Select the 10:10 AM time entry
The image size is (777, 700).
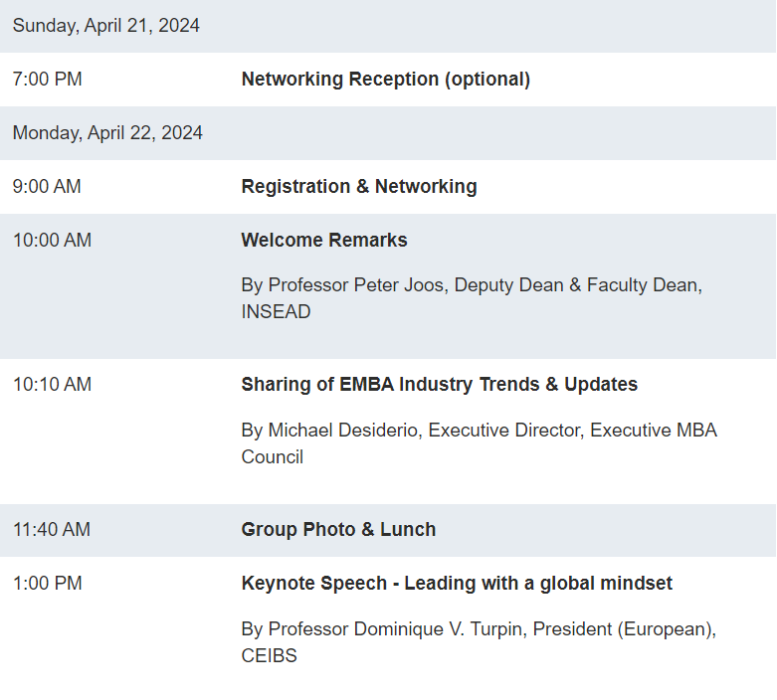[x=52, y=385]
